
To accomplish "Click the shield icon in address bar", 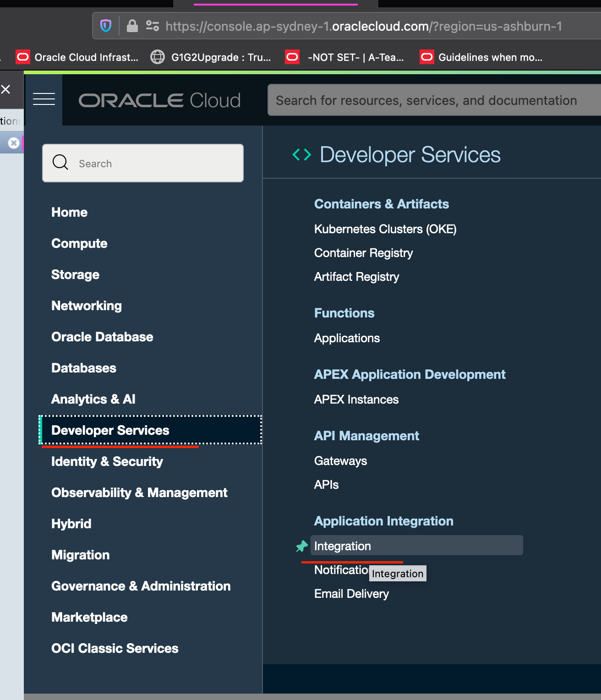I will click(x=106, y=26).
